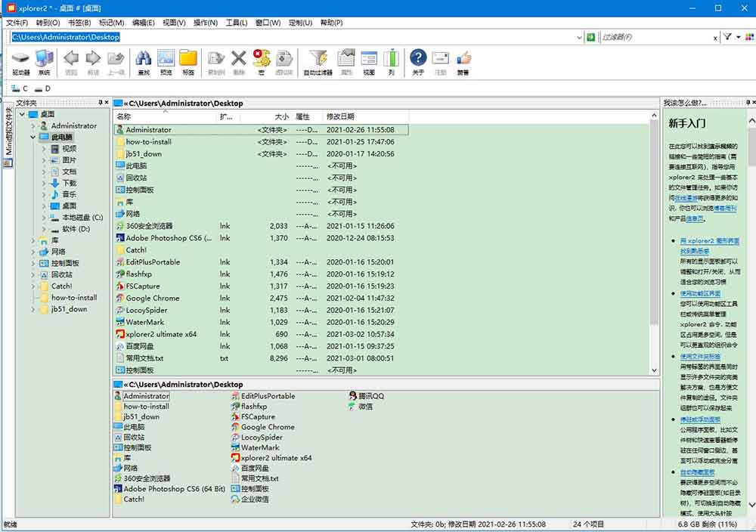756x532 pixels.
Task: Open the 标记(M) menu
Action: point(111,23)
